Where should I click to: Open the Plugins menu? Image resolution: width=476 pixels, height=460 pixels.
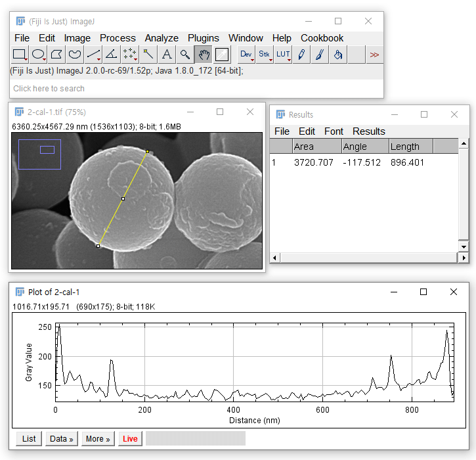pos(203,38)
